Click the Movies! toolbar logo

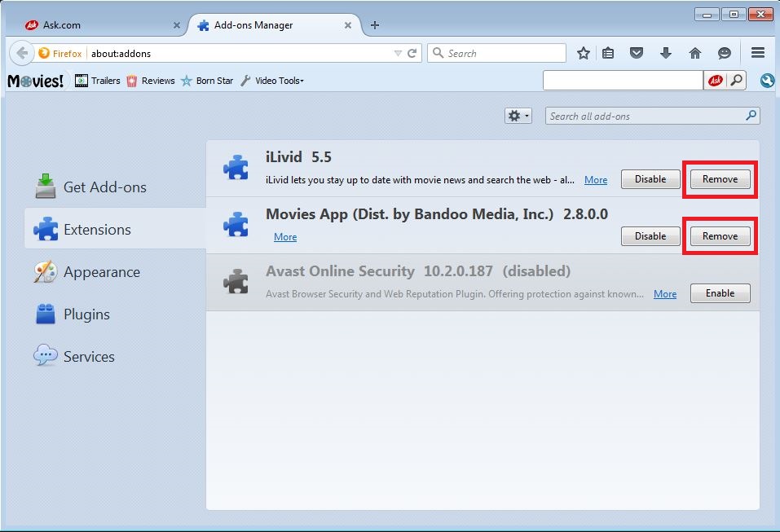pyautogui.click(x=35, y=81)
